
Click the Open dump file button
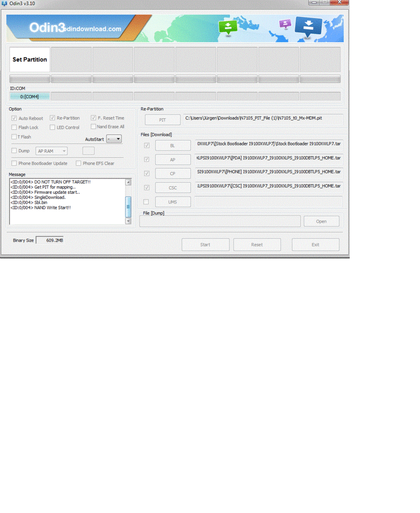click(x=322, y=221)
